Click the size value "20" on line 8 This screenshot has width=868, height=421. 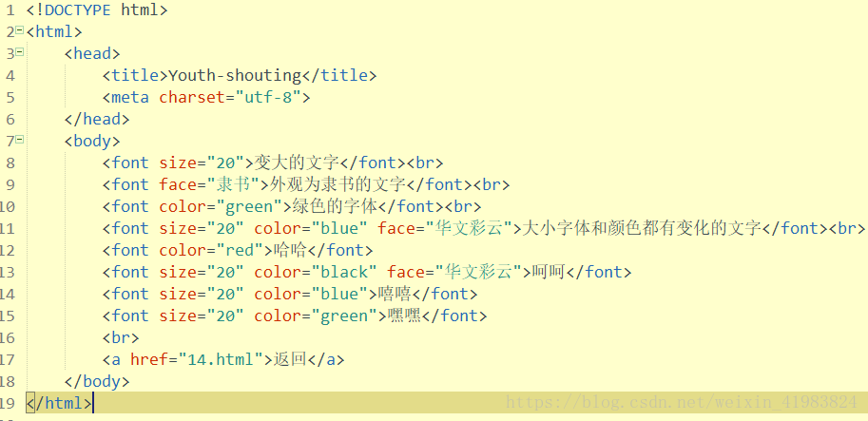click(225, 163)
